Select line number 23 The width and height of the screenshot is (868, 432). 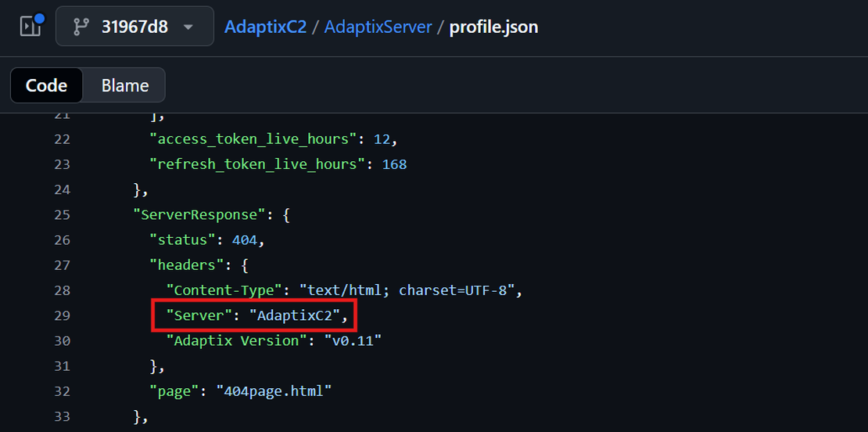[62, 164]
